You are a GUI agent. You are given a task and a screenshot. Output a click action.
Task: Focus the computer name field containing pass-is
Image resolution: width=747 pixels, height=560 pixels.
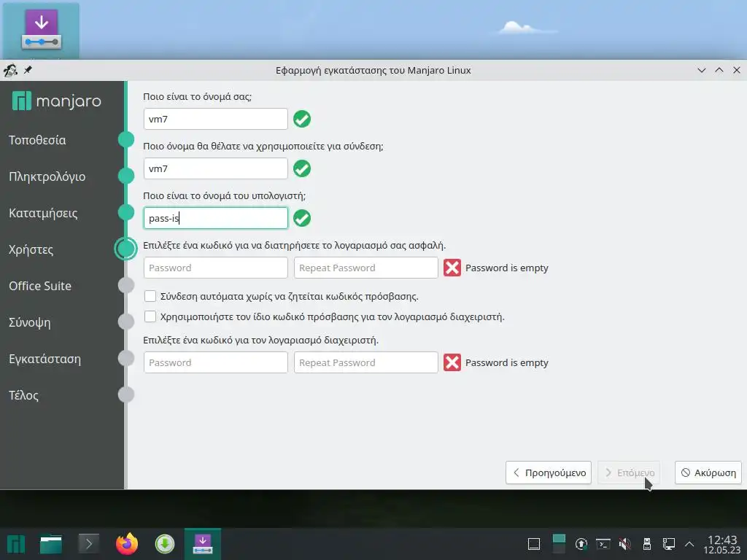(216, 218)
